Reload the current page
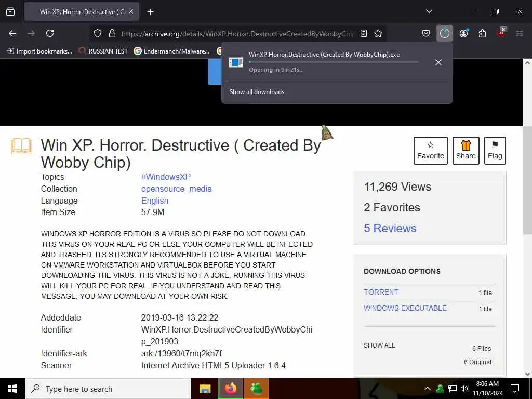Viewport: 532px width, 399px height. 50,33
